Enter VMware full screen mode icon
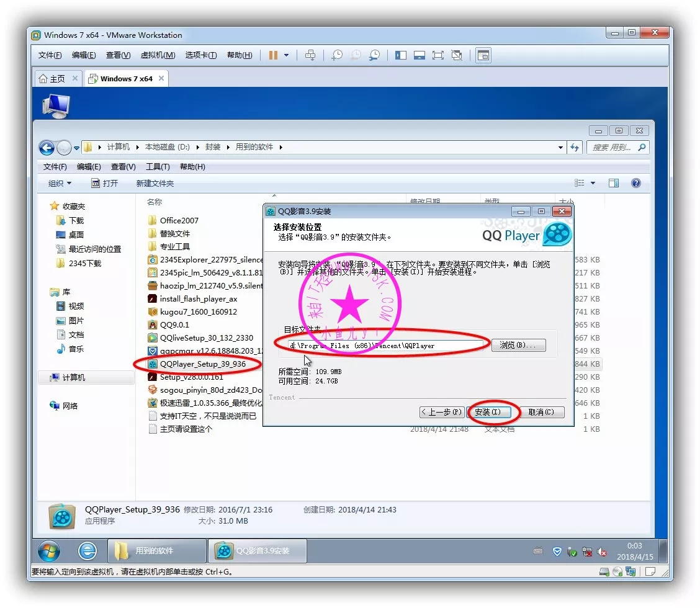This screenshot has height=608, width=700. pos(438,55)
